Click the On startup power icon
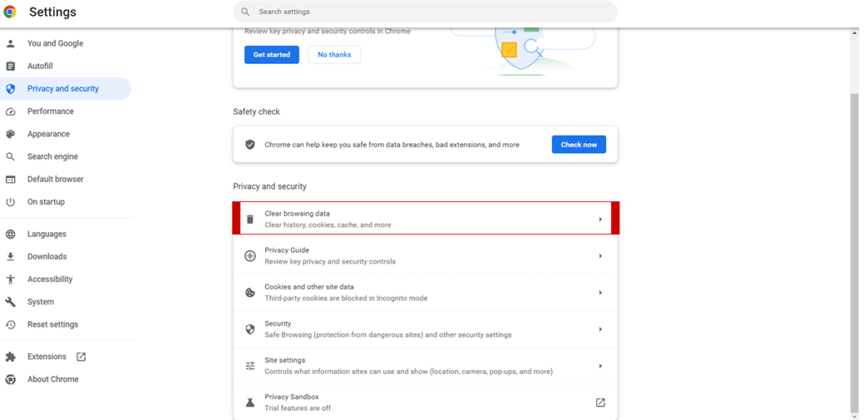This screenshot has width=868, height=420. point(10,202)
